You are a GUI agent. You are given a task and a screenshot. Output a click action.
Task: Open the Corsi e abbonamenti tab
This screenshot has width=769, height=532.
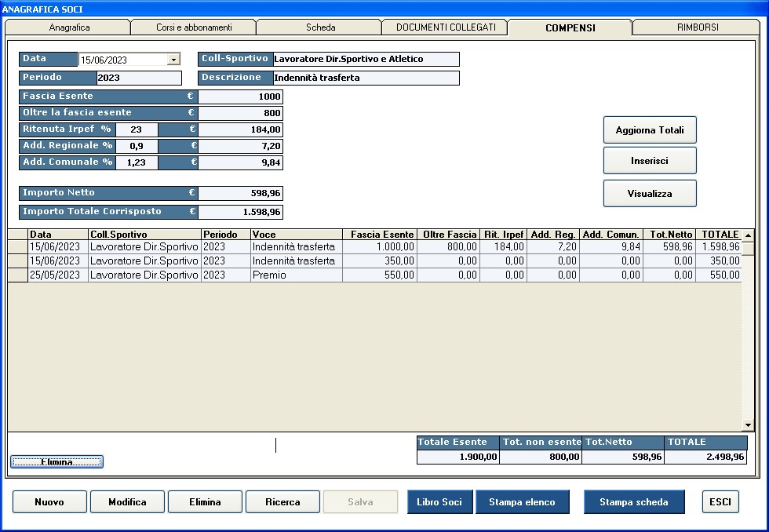(194, 27)
